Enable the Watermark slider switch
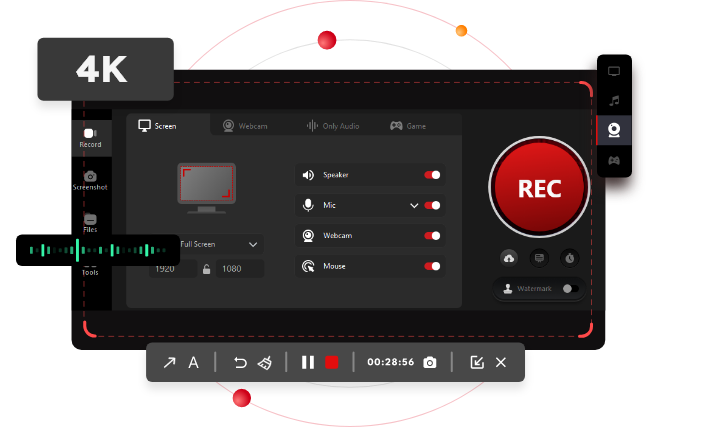 [x=569, y=289]
